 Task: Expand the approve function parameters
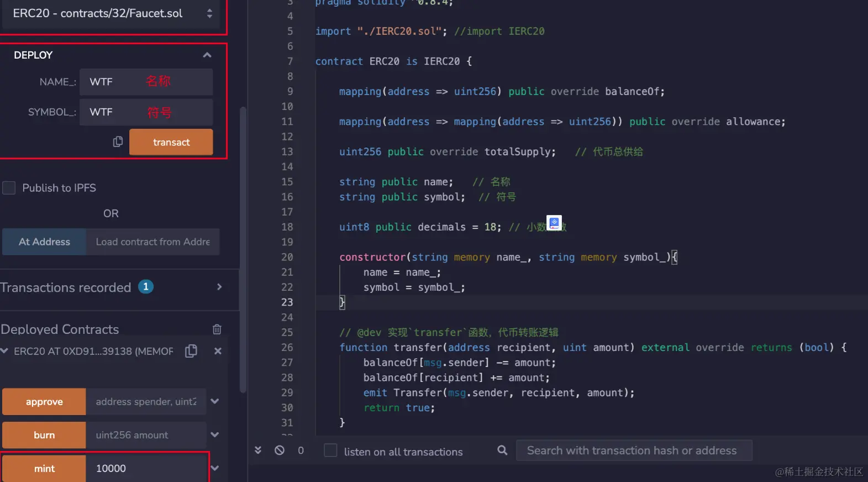215,401
